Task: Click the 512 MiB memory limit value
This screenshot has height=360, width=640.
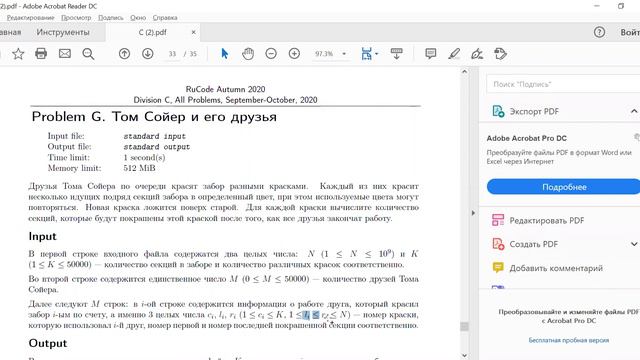Action: (139, 168)
